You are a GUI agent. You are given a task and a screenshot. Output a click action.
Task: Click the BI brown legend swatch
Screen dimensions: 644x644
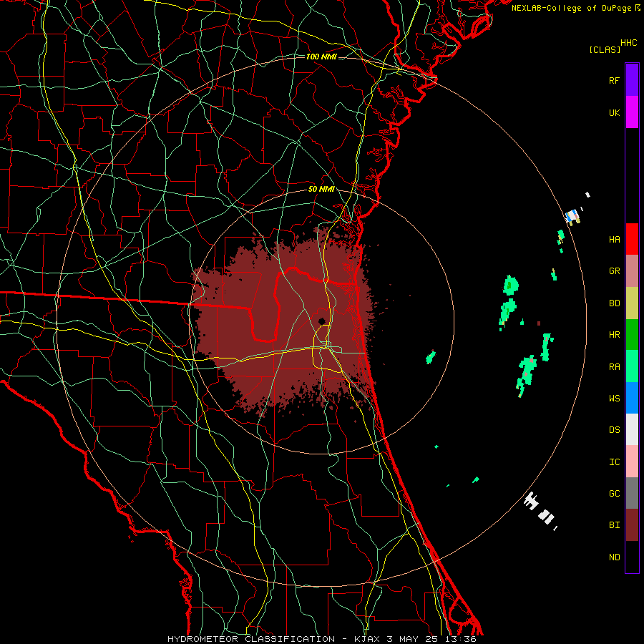click(x=632, y=525)
